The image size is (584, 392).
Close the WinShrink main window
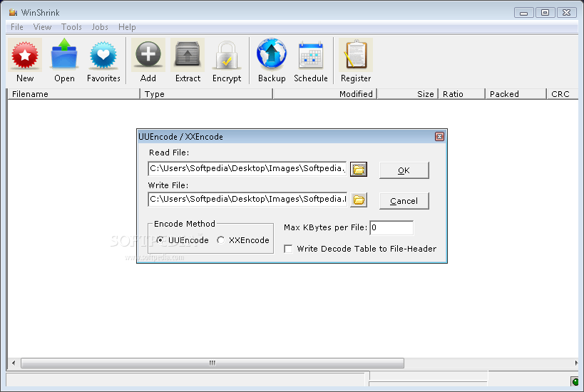tap(566, 13)
